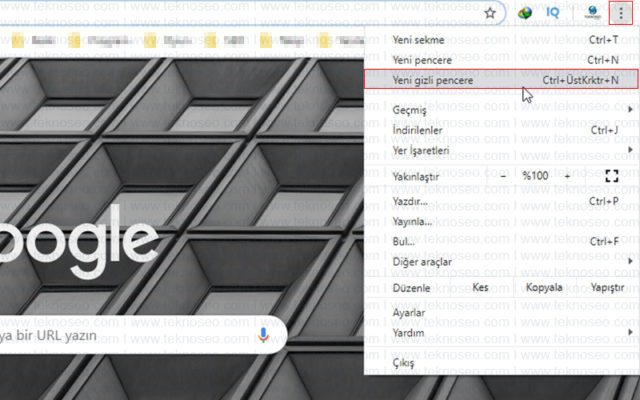
Task: Select Bul... to find on page
Action: [501, 242]
